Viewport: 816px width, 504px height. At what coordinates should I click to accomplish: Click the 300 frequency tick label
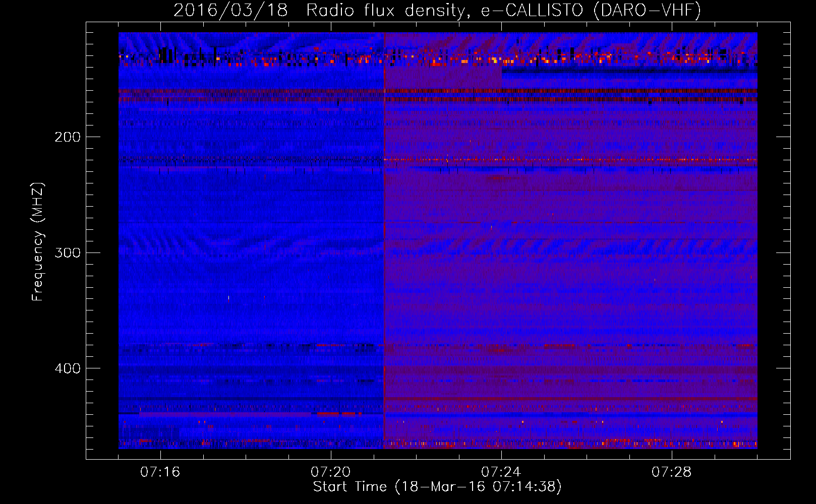pyautogui.click(x=68, y=253)
